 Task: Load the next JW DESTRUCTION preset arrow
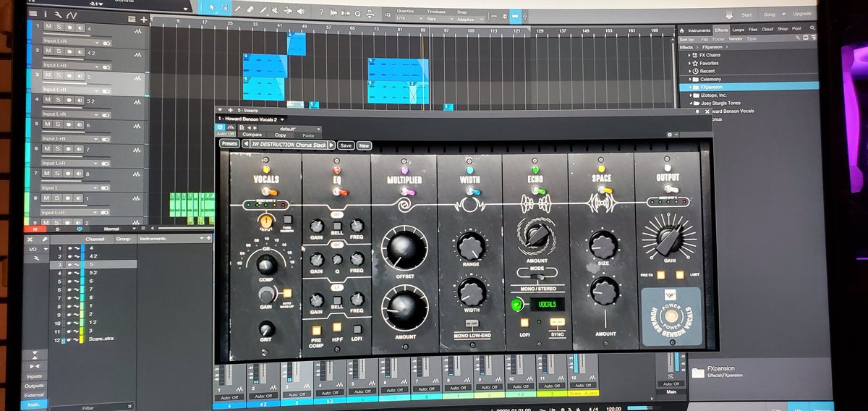331,145
